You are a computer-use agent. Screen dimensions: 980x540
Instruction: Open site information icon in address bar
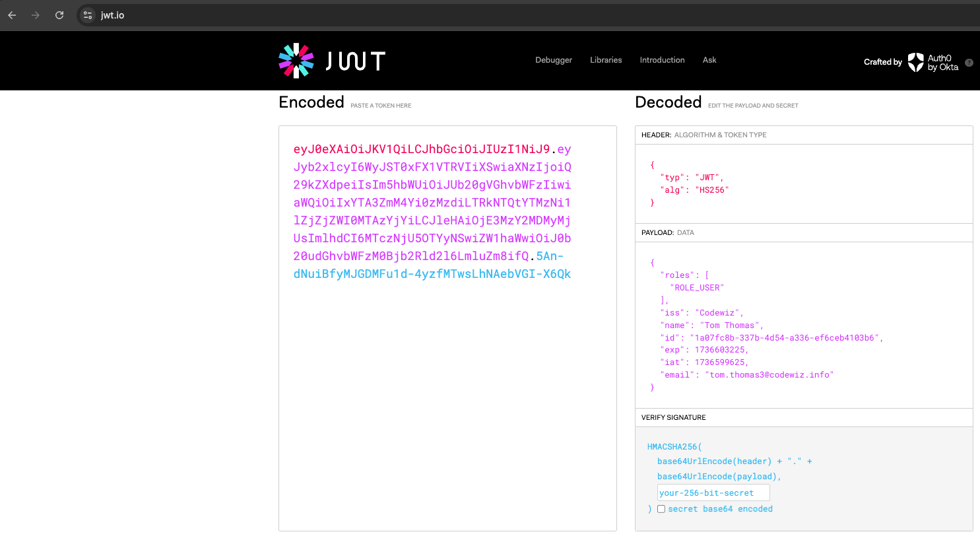point(88,15)
